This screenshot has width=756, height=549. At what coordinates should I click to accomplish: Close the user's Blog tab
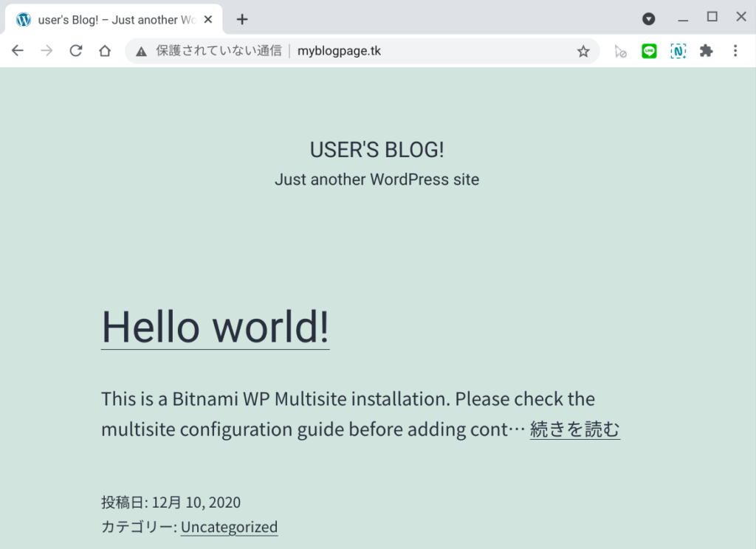(x=208, y=20)
